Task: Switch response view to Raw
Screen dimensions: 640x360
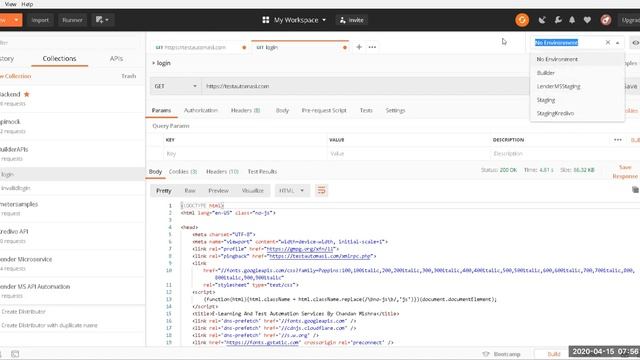Action: tap(190, 191)
